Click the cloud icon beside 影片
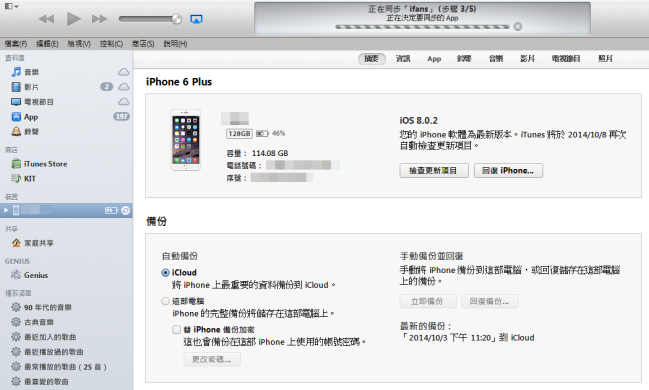The image size is (649, 390). click(x=124, y=87)
